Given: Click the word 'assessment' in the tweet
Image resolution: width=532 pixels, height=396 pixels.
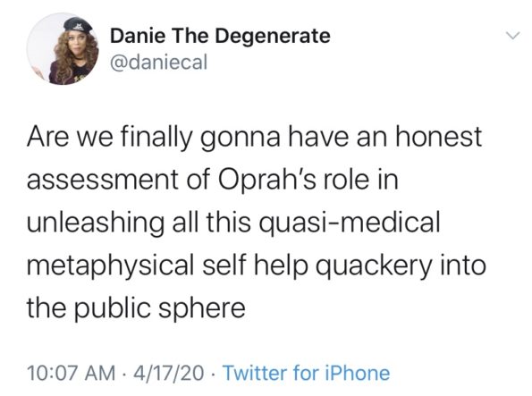Looking at the screenshot, I should click(x=103, y=181).
